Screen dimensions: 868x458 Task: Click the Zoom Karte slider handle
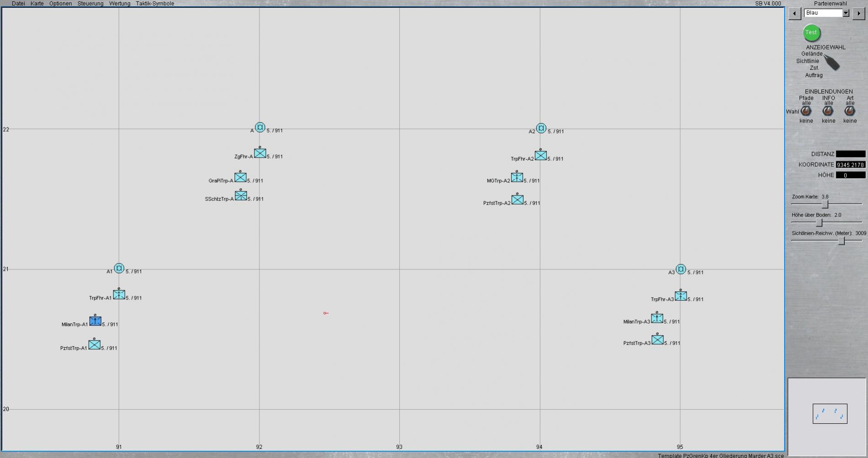[825, 204]
